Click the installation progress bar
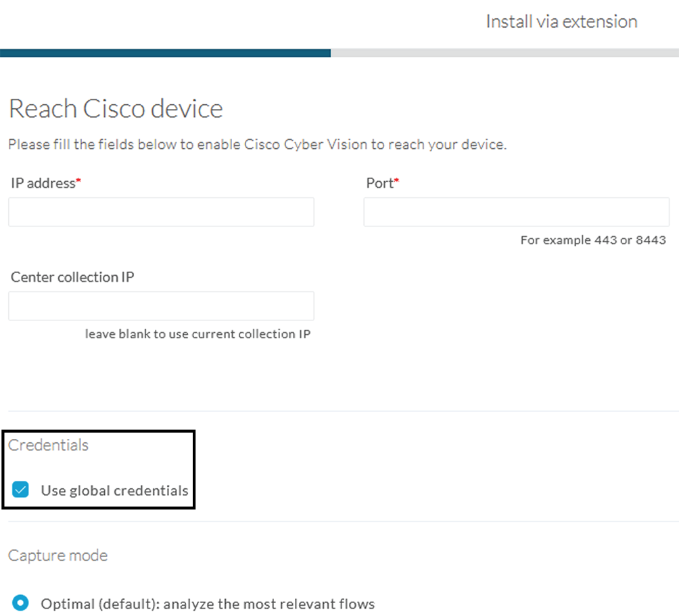 pyautogui.click(x=339, y=53)
